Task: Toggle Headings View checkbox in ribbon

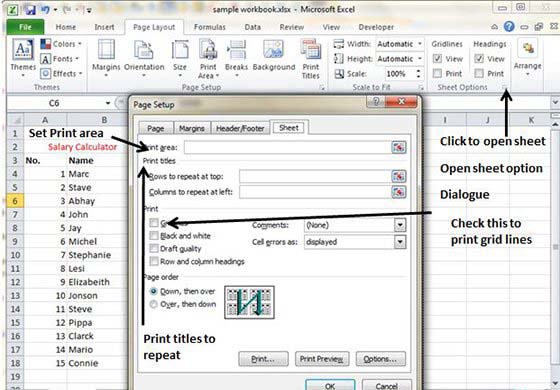Action: point(479,59)
